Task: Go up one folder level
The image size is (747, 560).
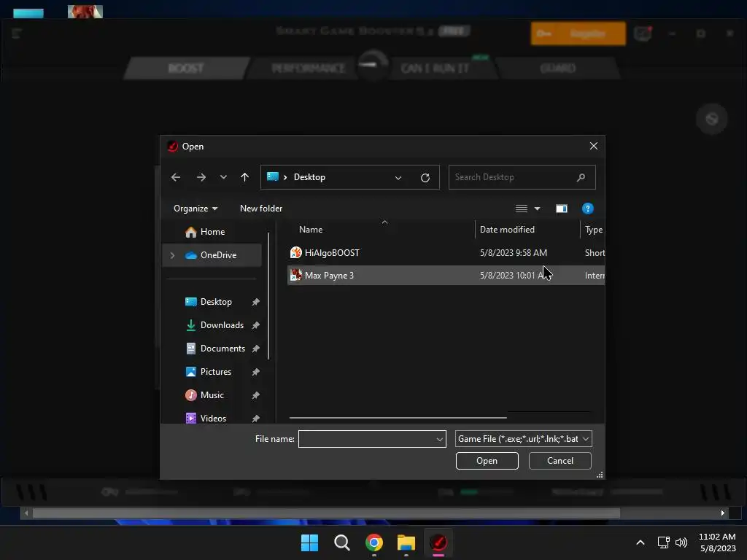Action: [x=245, y=177]
